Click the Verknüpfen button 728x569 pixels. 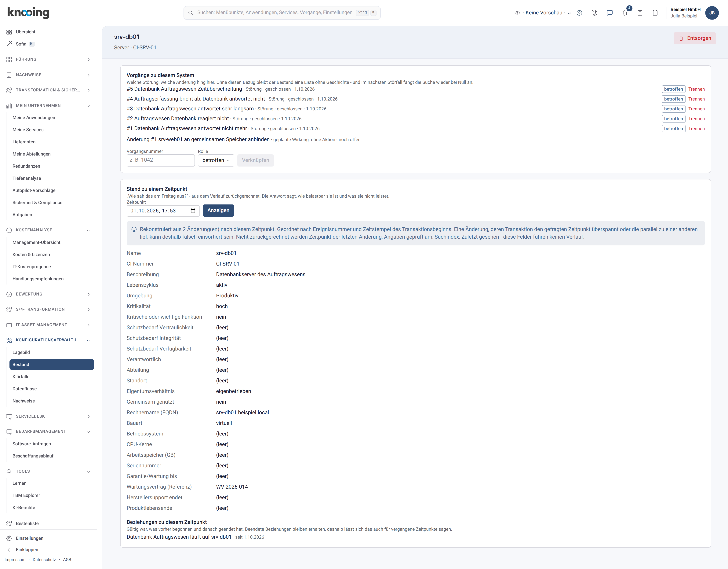click(255, 160)
